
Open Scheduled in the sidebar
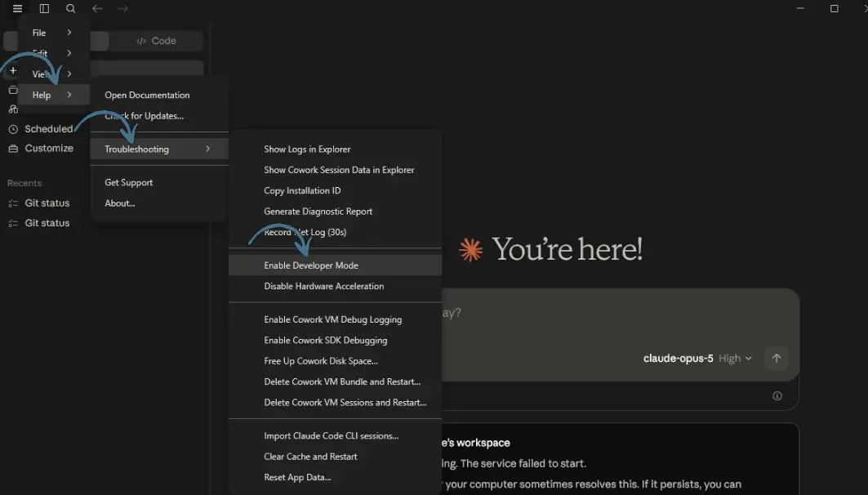pyautogui.click(x=49, y=129)
